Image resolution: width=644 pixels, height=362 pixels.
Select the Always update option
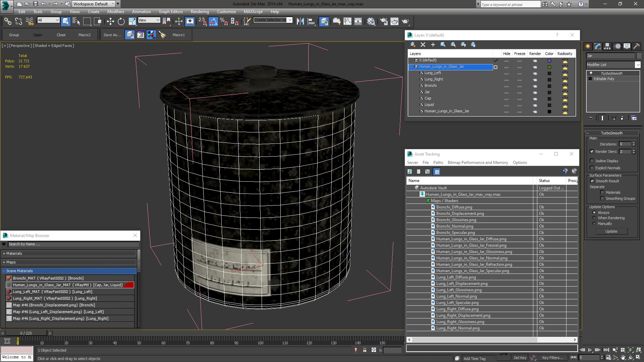click(594, 213)
